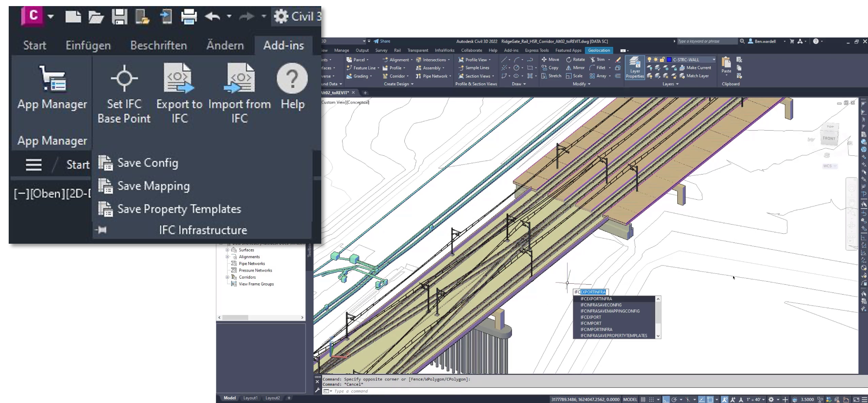Screen dimensions: 868x403
Task: Click the Export to IFC icon
Action: tap(179, 79)
